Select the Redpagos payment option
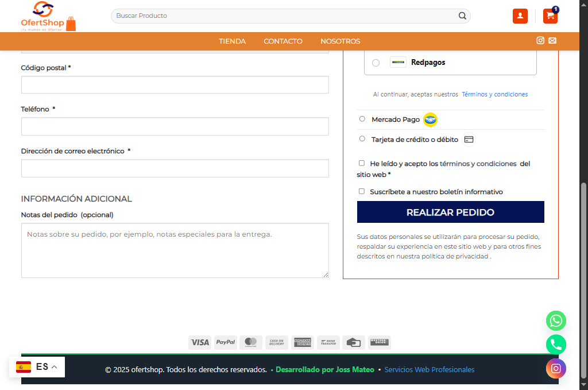This screenshot has height=390, width=588. tap(376, 63)
